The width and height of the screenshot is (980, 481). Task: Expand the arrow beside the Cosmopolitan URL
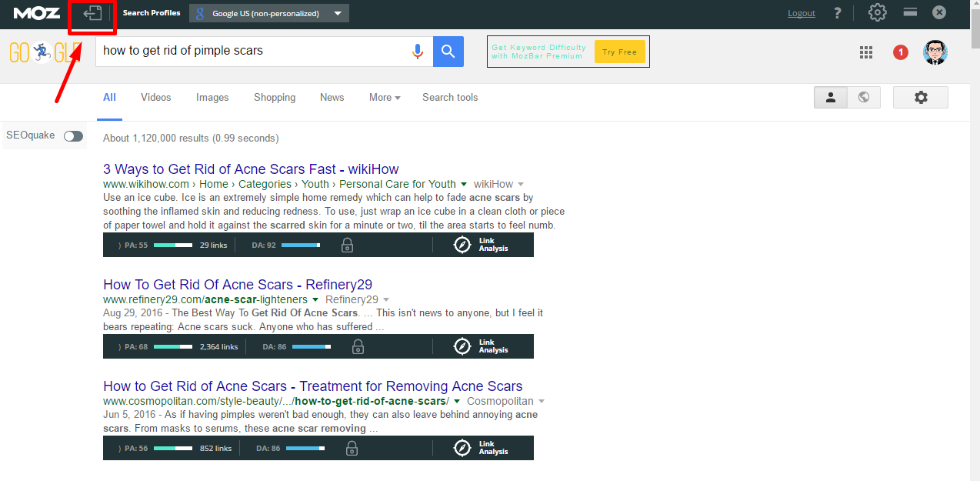457,402
